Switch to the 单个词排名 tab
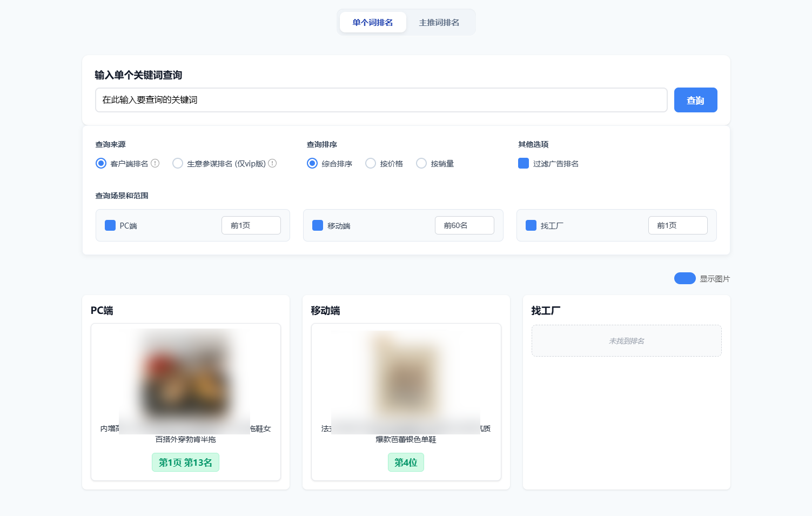Screen dimensions: 812x516 tap(373, 22)
